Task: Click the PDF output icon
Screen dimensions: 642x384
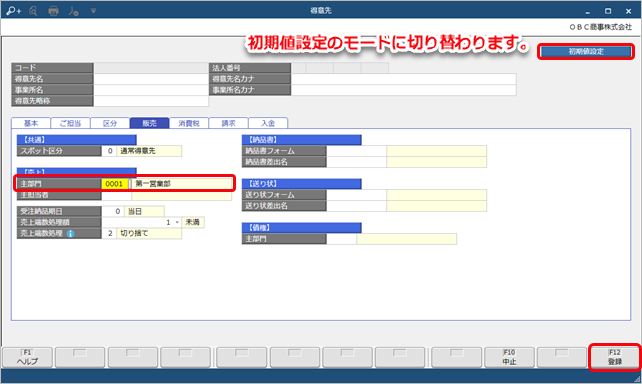Action: [73, 11]
